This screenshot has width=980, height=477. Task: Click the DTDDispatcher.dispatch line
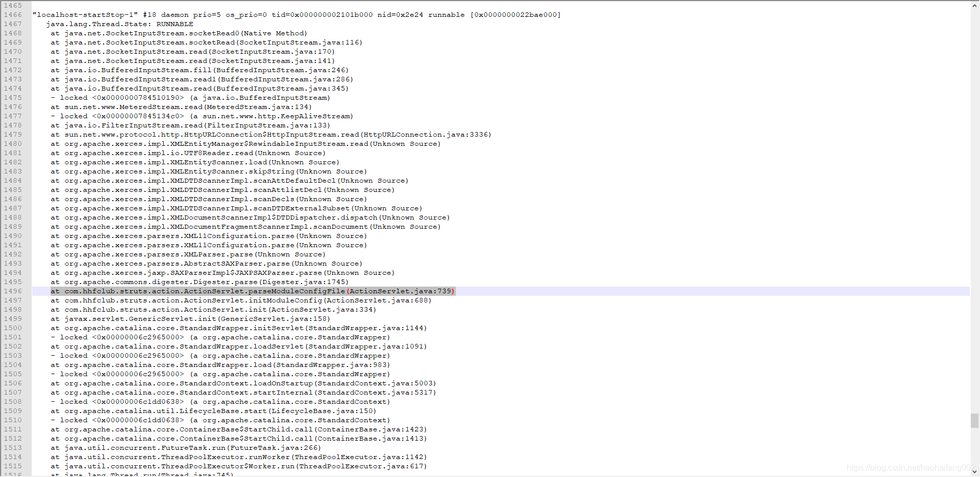(250, 218)
